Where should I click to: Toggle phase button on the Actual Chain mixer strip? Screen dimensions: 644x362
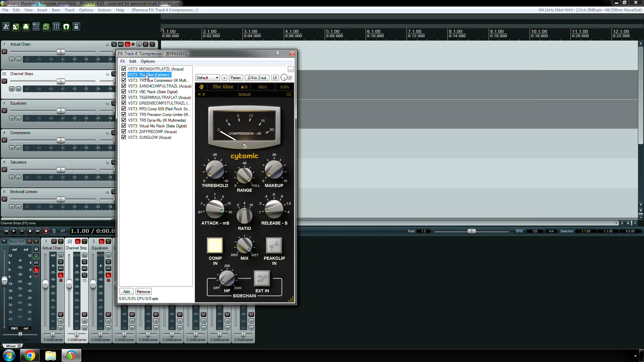[x=61, y=255]
